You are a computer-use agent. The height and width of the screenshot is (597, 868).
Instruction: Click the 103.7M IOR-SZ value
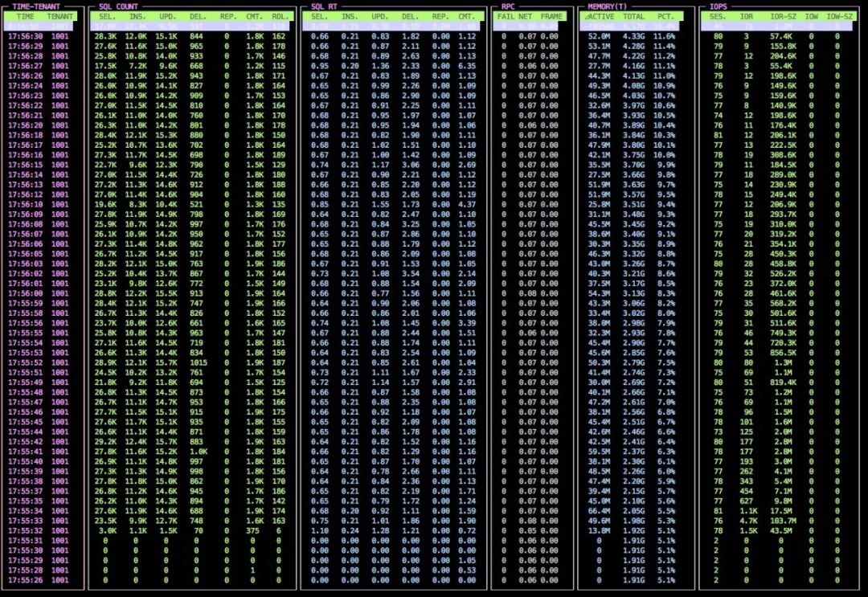[x=783, y=521]
